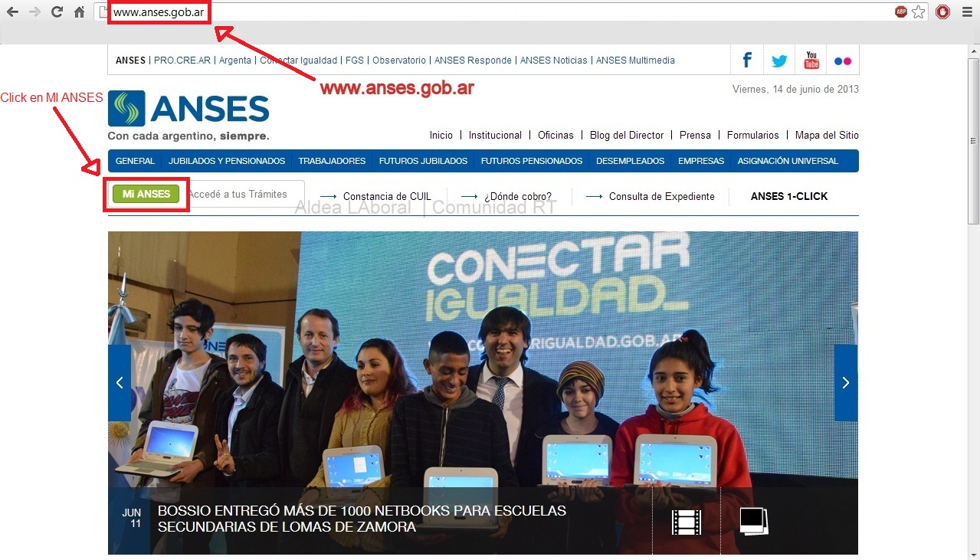Show the previous carousel slide

pos(120,383)
